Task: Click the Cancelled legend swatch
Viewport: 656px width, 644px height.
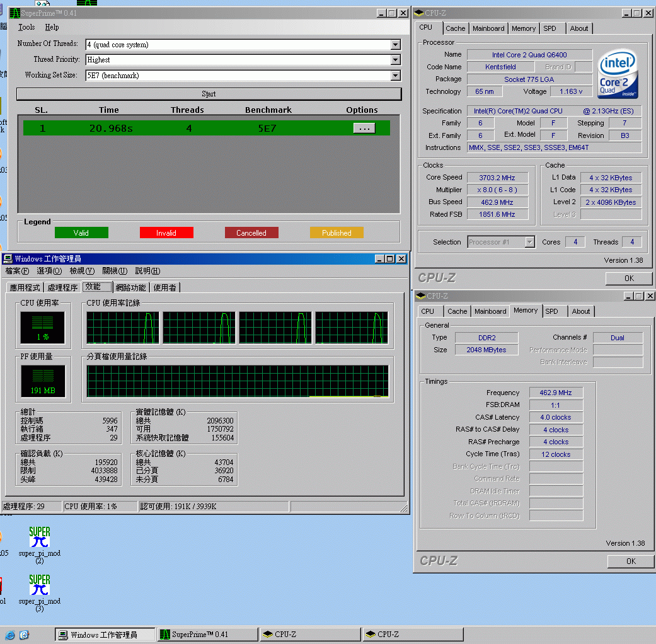Action: pos(251,233)
